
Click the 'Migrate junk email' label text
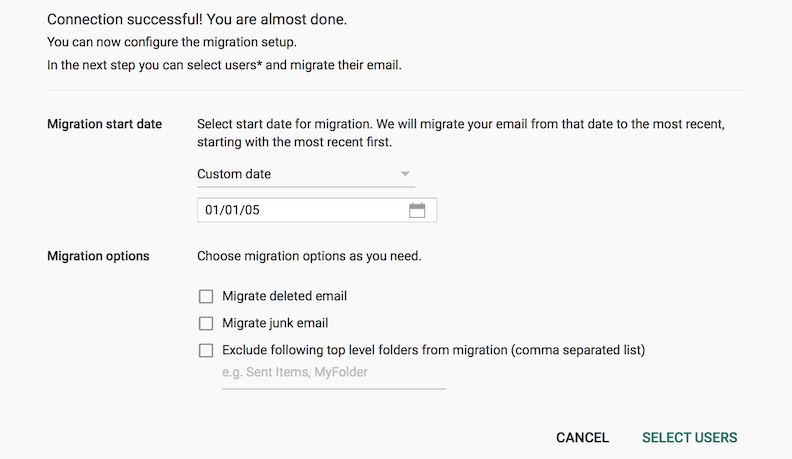click(x=275, y=323)
